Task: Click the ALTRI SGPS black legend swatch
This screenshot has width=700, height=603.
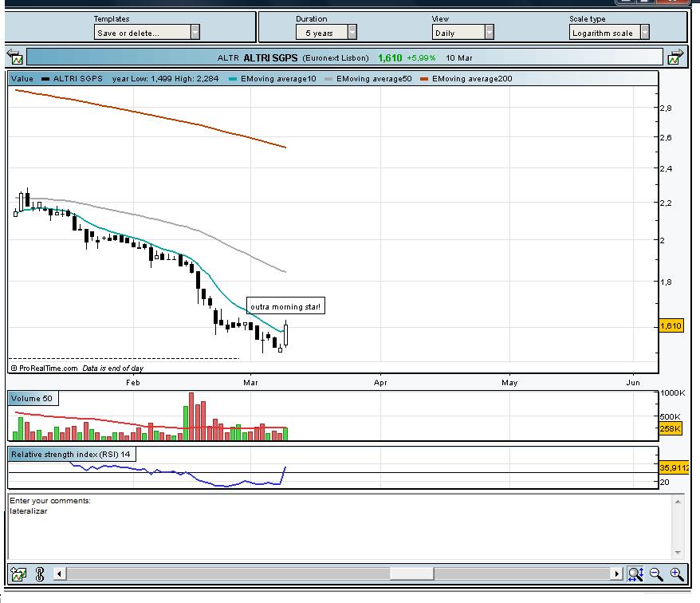Action: coord(45,79)
